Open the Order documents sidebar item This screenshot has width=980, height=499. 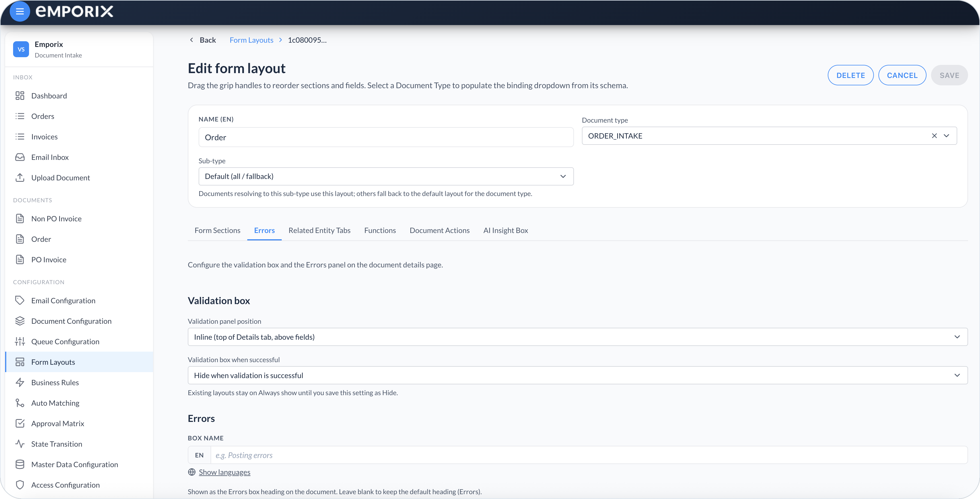pyautogui.click(x=79, y=239)
